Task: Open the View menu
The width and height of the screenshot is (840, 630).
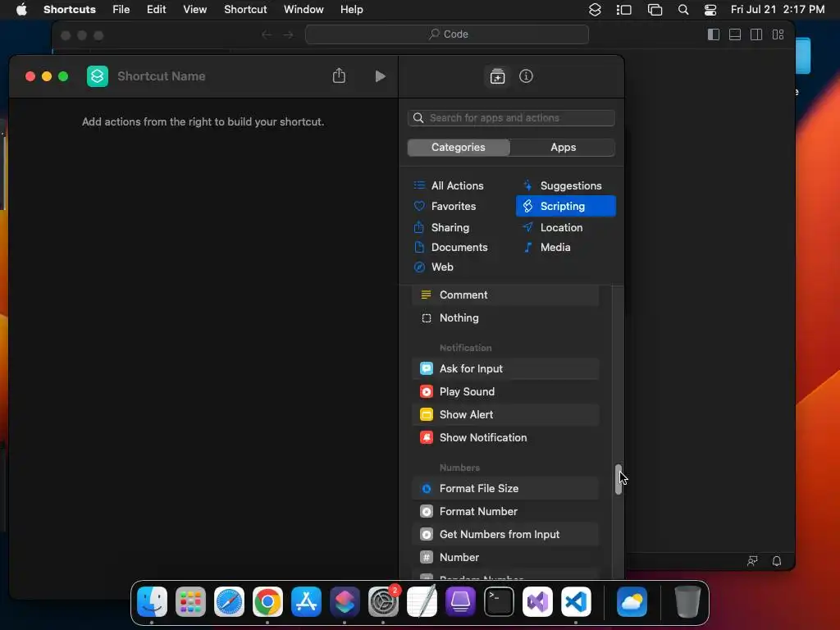Action: coord(195,10)
